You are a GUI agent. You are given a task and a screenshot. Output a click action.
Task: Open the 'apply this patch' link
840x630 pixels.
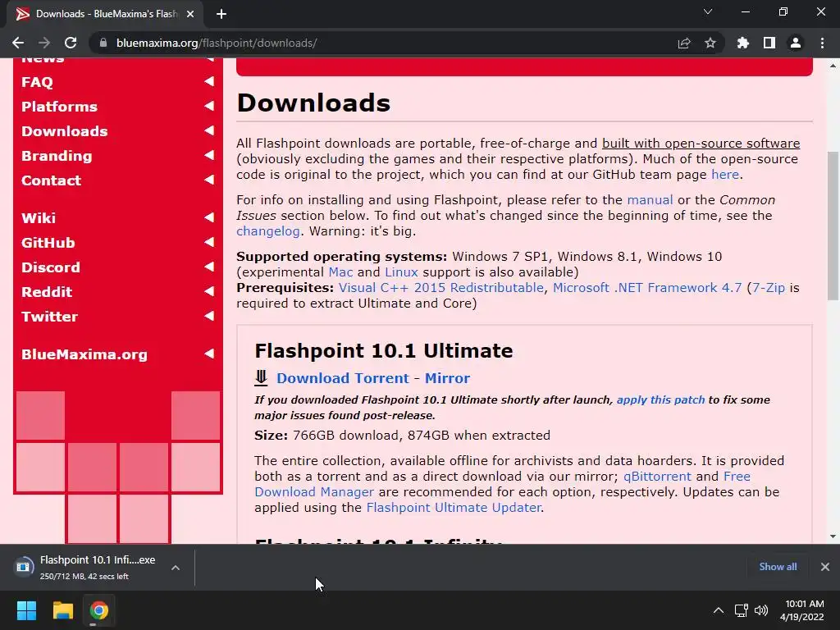(660, 399)
